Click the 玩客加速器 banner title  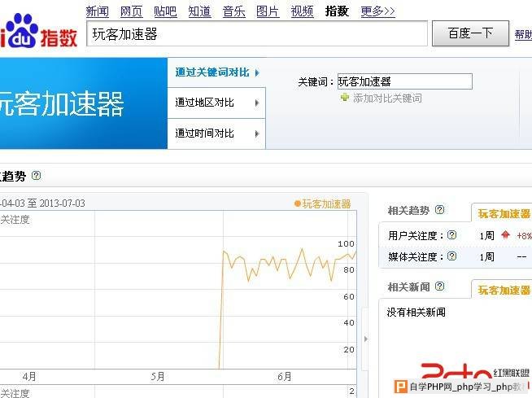(61, 103)
